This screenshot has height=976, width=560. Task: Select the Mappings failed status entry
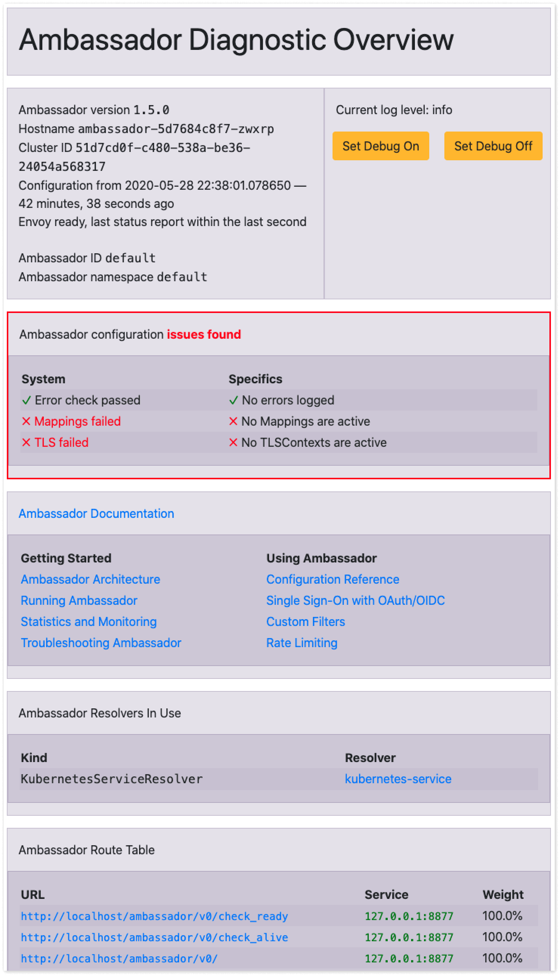[x=77, y=421]
